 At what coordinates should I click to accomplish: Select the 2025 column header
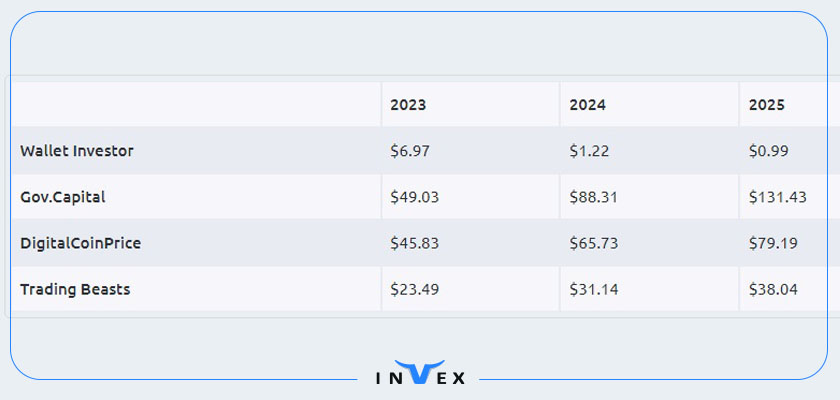coord(767,105)
